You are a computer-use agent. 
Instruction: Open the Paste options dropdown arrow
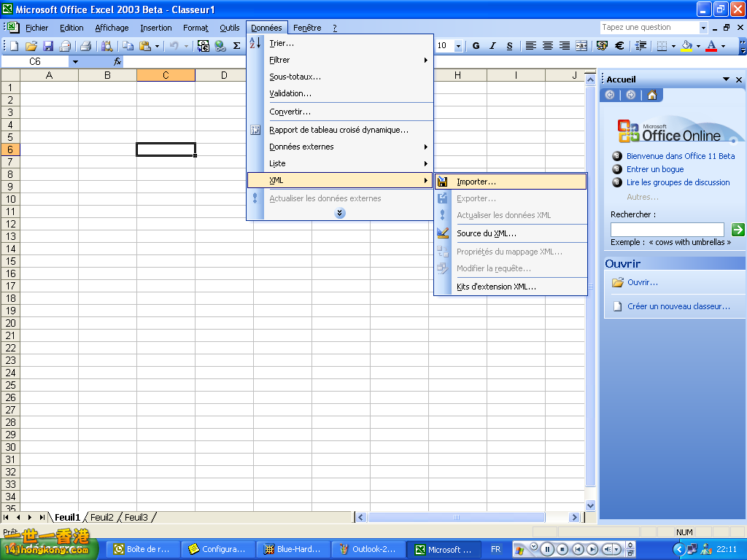tap(157, 46)
